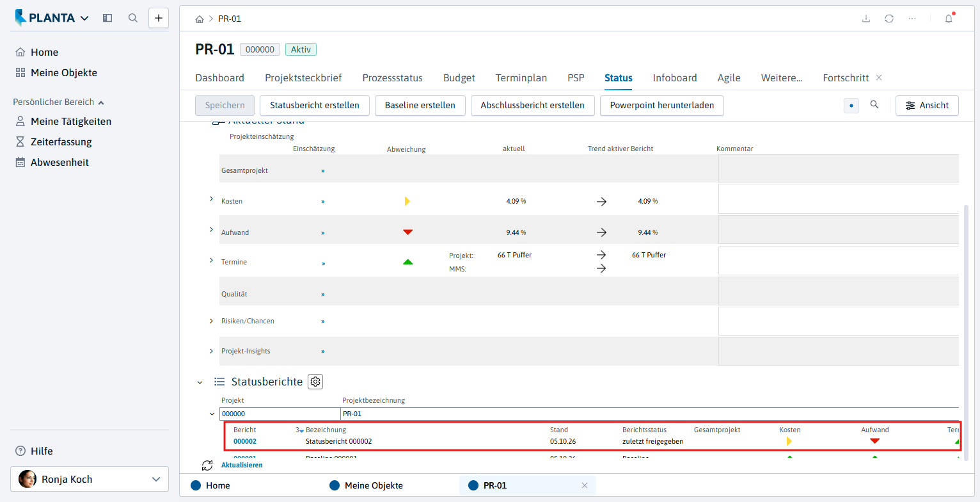Click the Projekt 000000 input field

coord(280,414)
